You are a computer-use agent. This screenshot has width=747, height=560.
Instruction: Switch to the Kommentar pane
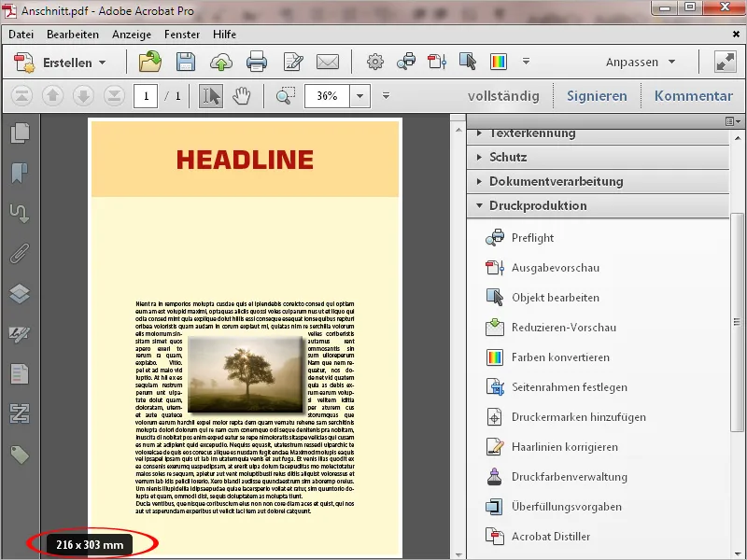(x=693, y=96)
